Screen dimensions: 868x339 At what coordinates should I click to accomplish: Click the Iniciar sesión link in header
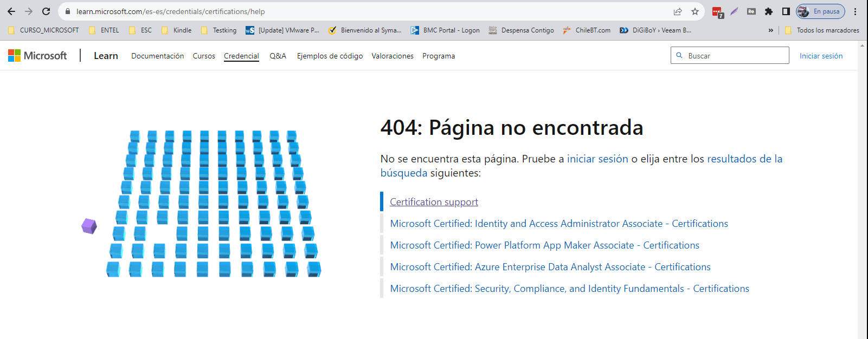coord(821,56)
